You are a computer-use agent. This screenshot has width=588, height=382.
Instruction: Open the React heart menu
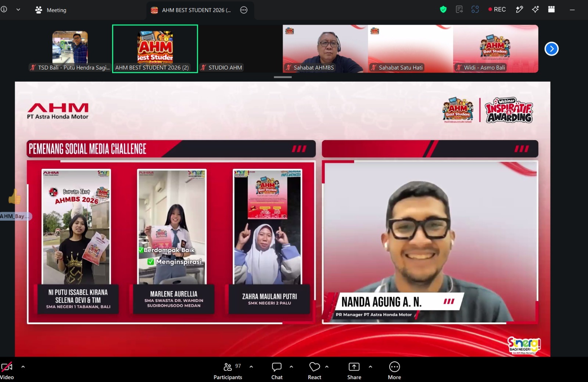click(315, 371)
